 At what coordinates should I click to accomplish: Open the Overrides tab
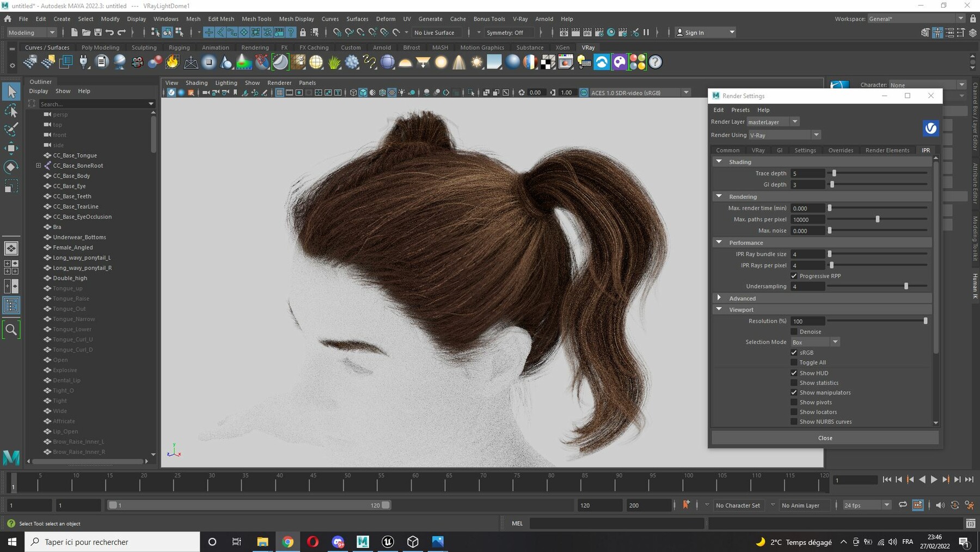(841, 150)
